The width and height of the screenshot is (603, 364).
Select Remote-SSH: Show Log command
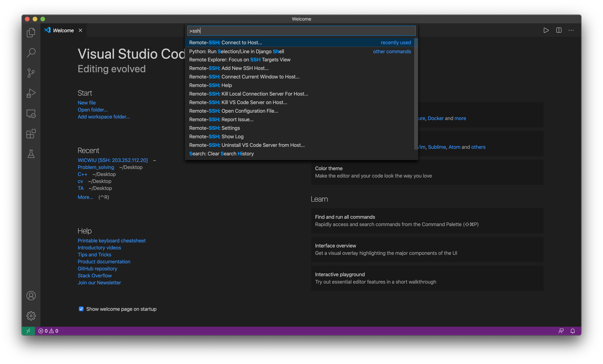300,137
